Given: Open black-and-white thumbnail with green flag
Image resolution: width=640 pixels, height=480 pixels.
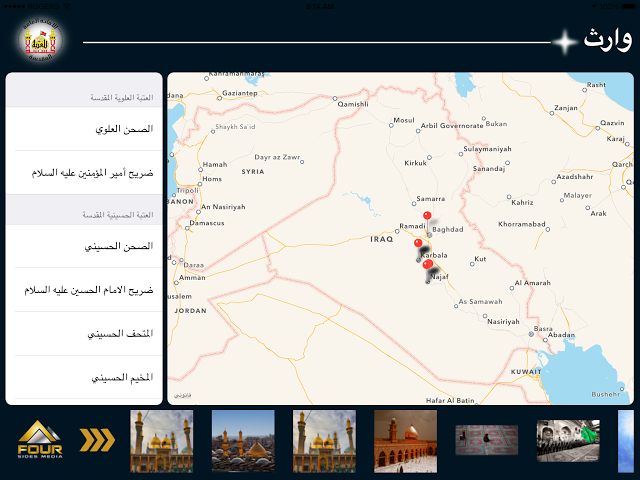Looking at the screenshot, I should pyautogui.click(x=568, y=441).
